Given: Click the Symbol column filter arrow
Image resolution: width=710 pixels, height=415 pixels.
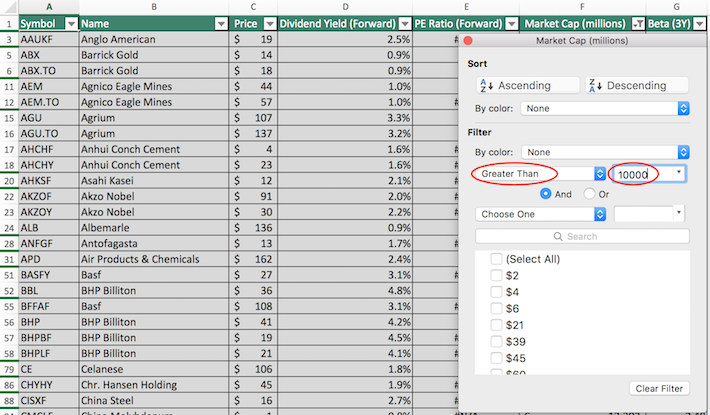Looking at the screenshot, I should click(x=70, y=22).
